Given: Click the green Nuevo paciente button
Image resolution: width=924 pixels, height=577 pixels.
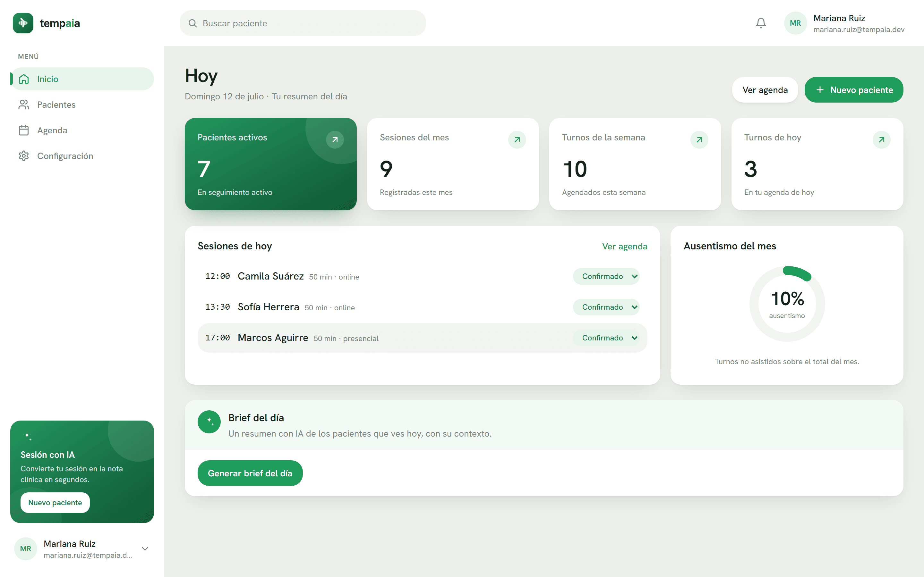Looking at the screenshot, I should 854,90.
